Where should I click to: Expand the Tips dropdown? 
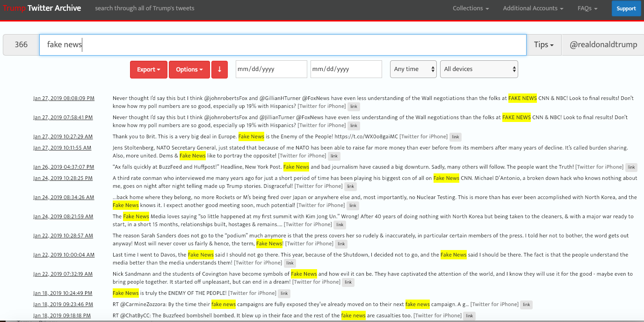544,45
